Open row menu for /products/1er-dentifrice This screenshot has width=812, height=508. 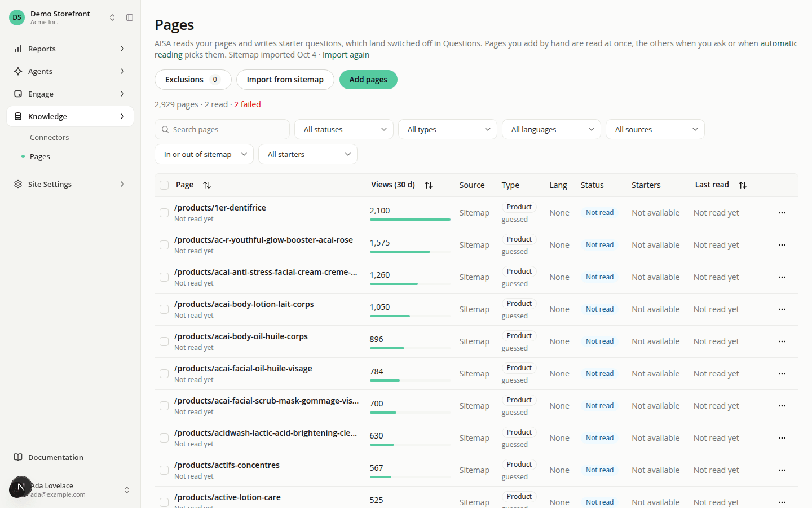(x=782, y=213)
